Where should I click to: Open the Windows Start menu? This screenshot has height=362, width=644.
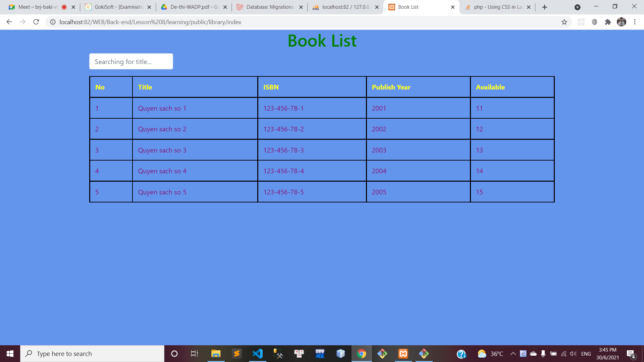(x=10, y=354)
